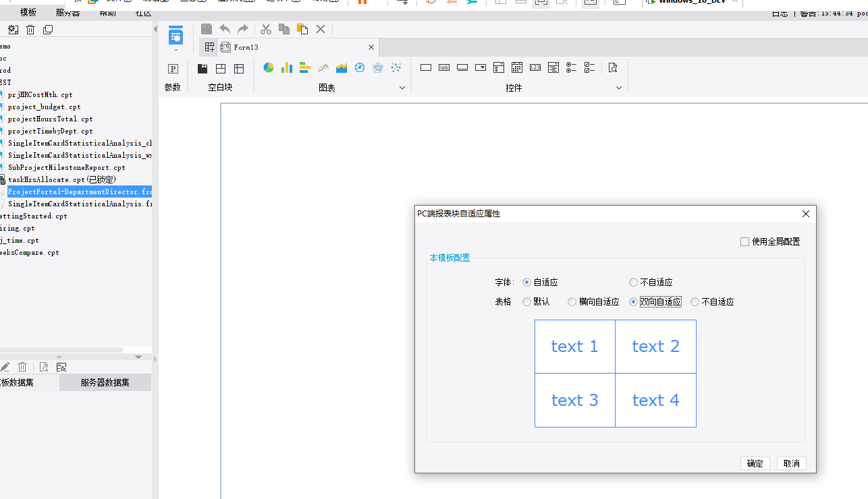Insert a gauge chart

pyautogui.click(x=360, y=67)
